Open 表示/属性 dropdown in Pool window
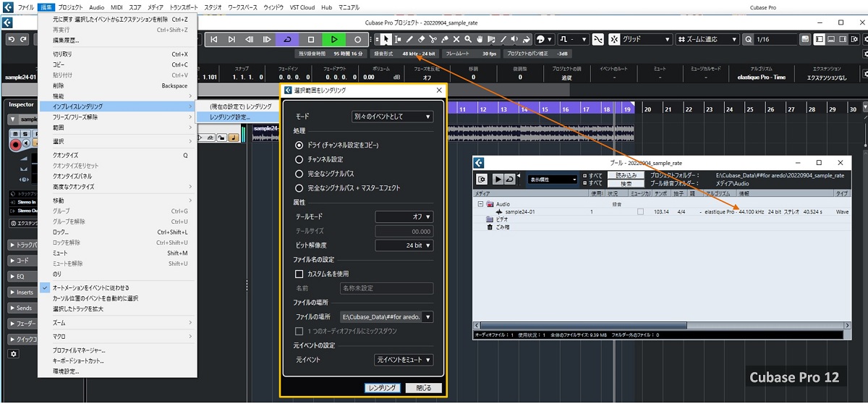This screenshot has width=868, height=404. point(553,179)
